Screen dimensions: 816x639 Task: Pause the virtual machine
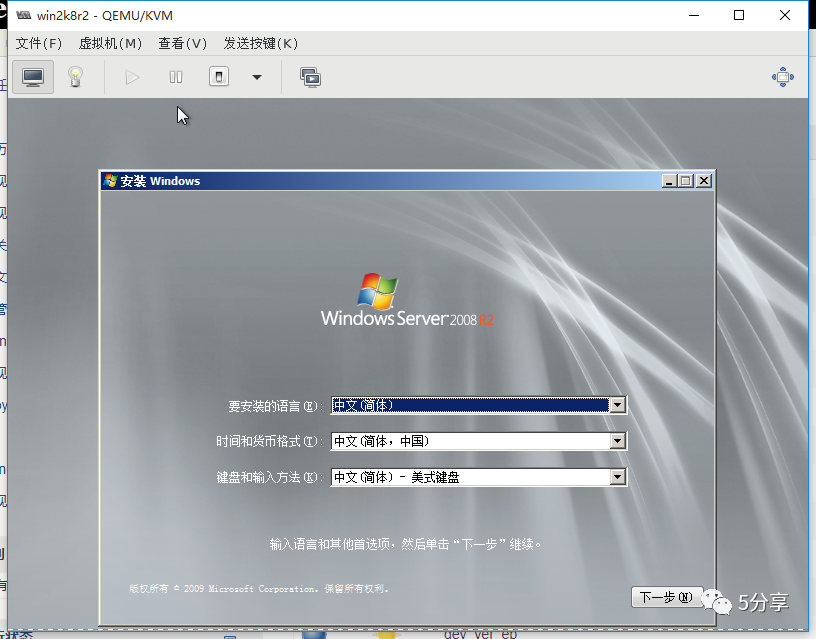pyautogui.click(x=176, y=78)
